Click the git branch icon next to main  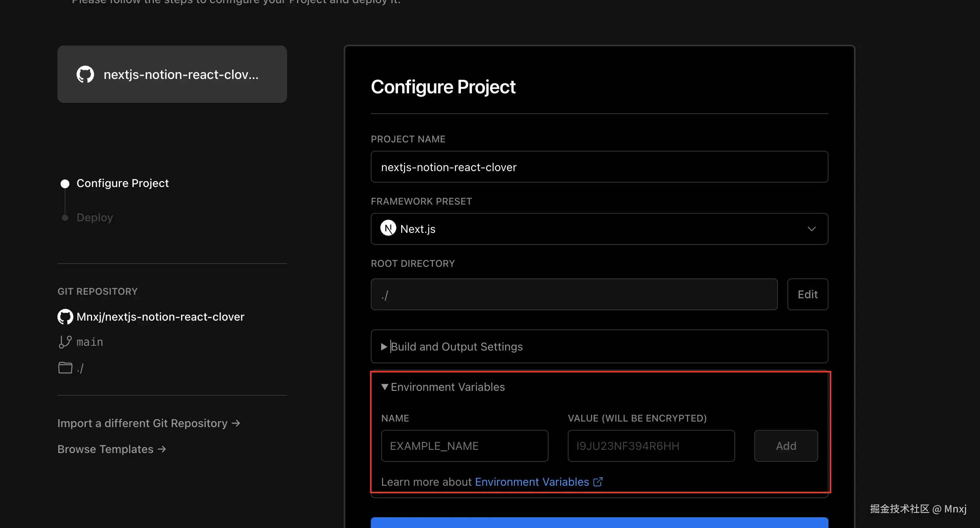click(x=65, y=342)
